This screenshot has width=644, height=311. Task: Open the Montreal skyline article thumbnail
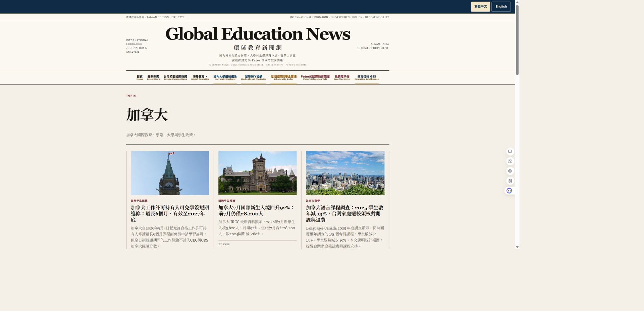point(345,173)
